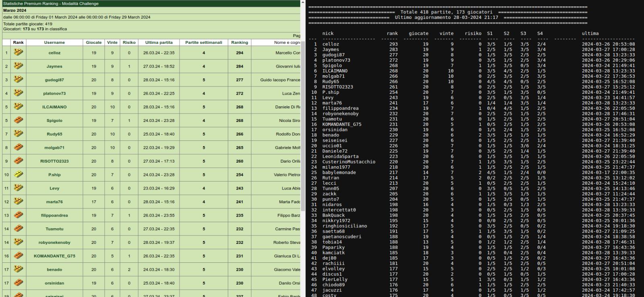Click the yellow rank icon beside P.ship
This screenshot has height=297, width=644.
pos(18,174)
